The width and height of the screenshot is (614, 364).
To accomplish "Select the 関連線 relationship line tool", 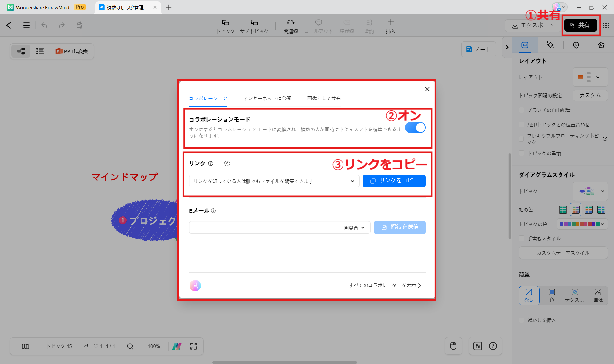I will (x=290, y=26).
